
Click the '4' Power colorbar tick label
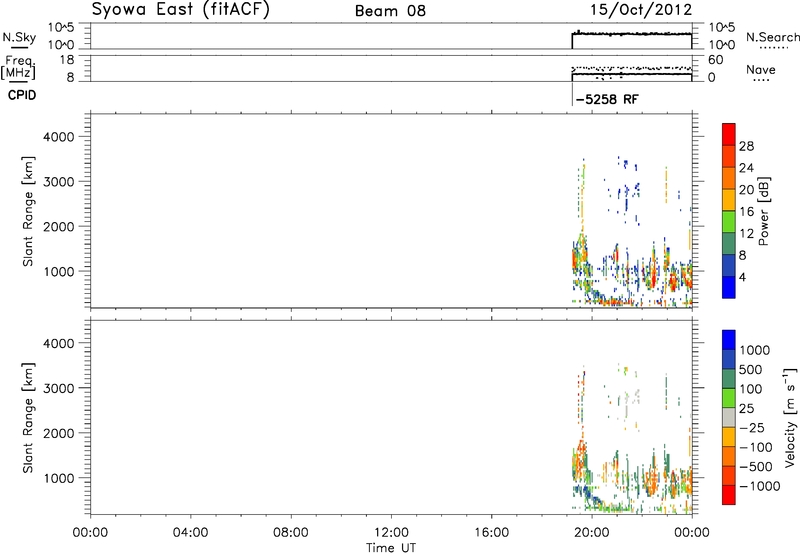[x=742, y=277]
